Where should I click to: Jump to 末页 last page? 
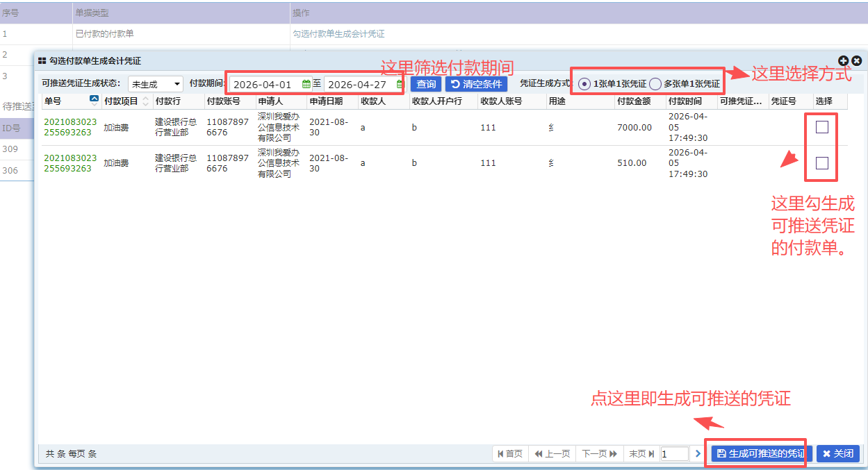coord(641,453)
